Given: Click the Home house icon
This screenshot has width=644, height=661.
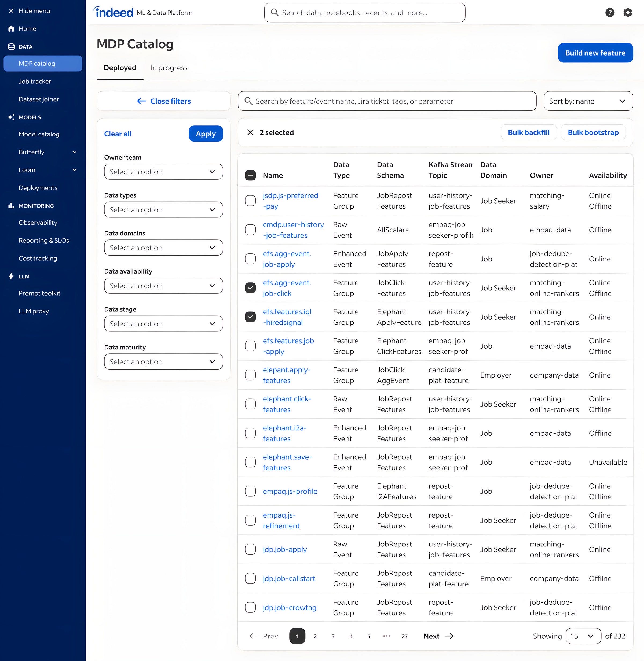Looking at the screenshot, I should (x=11, y=29).
